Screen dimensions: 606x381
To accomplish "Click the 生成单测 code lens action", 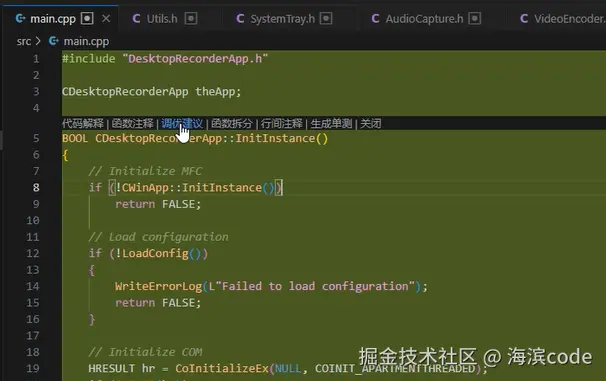I will (x=331, y=124).
